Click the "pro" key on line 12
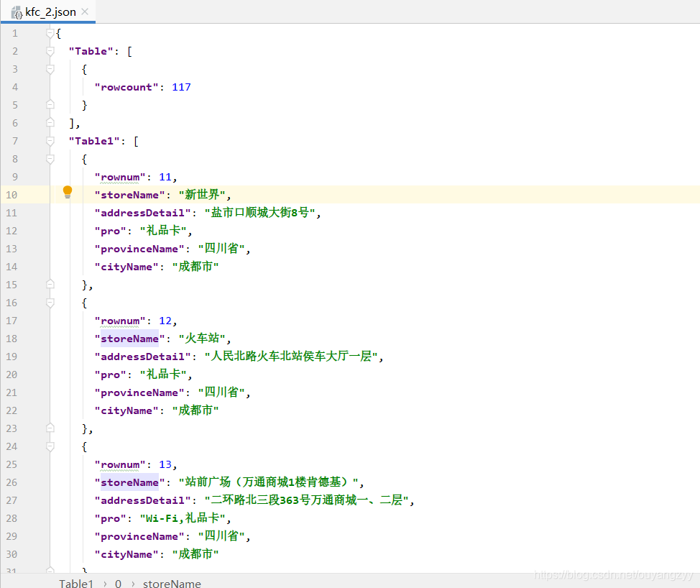 (110, 231)
